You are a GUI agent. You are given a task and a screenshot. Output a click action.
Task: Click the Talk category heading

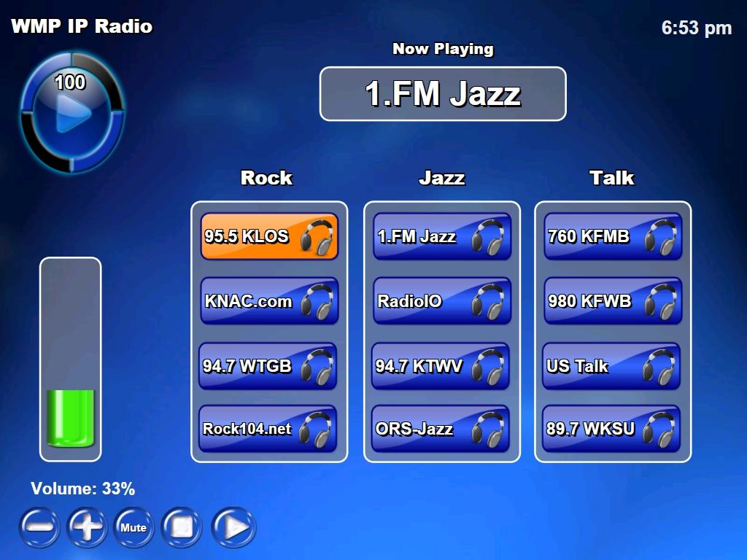[612, 178]
